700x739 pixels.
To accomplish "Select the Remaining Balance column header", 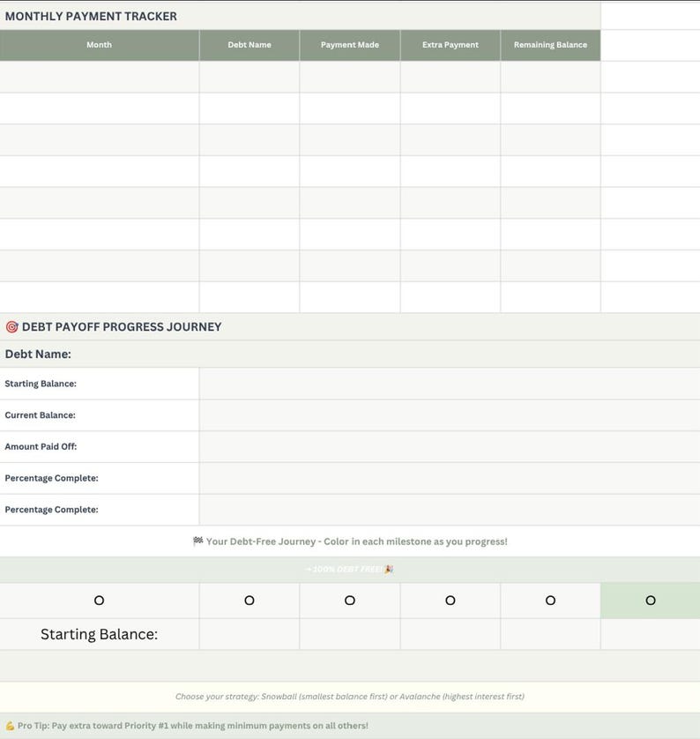I will pyautogui.click(x=551, y=45).
